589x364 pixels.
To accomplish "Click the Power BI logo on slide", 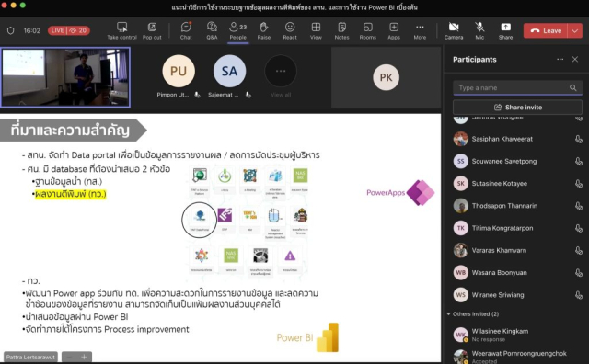I will coord(307,337).
